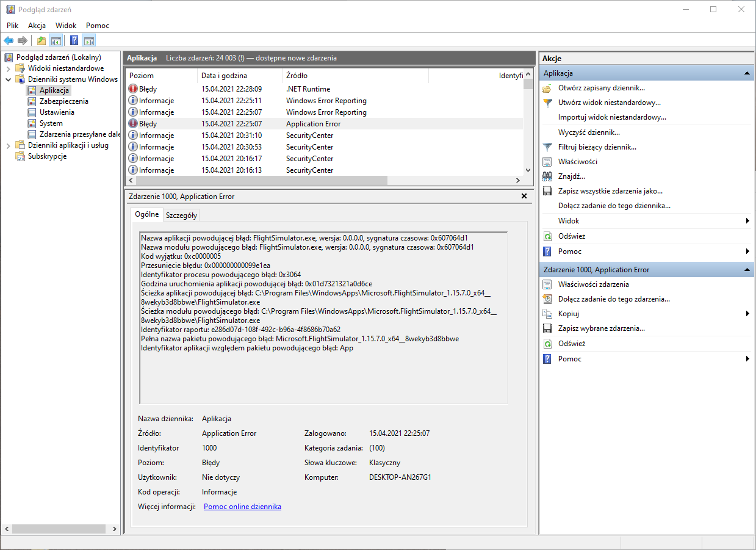Image resolution: width=756 pixels, height=550 pixels.
Task: Click the Pomoc icon under Zdarzenie 1000 actions
Action: [x=547, y=359]
